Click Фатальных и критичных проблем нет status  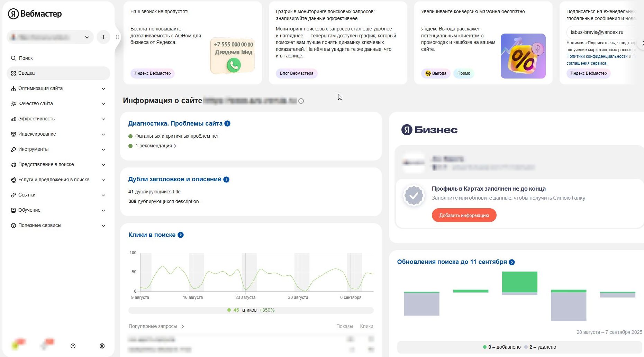(x=177, y=136)
